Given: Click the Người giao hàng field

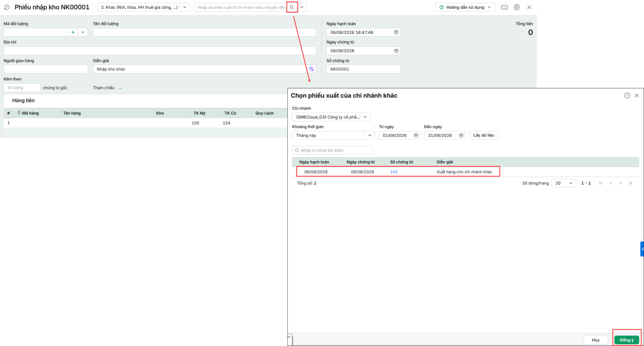Looking at the screenshot, I should [45, 69].
